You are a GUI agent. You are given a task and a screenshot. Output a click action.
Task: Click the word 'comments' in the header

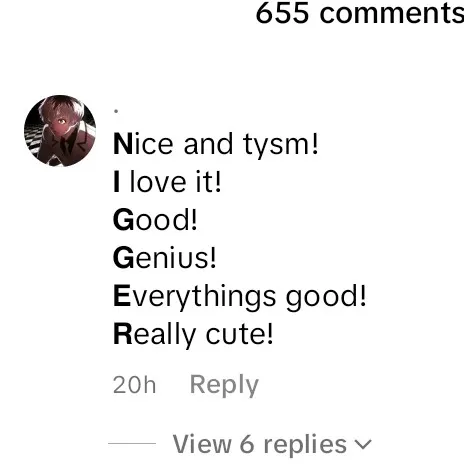point(392,14)
